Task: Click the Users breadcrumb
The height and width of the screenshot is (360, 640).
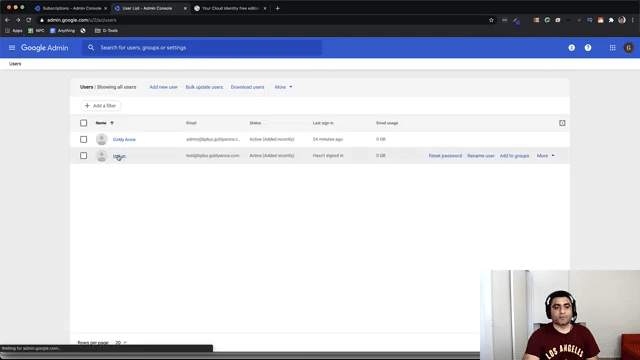Action: coord(15,64)
